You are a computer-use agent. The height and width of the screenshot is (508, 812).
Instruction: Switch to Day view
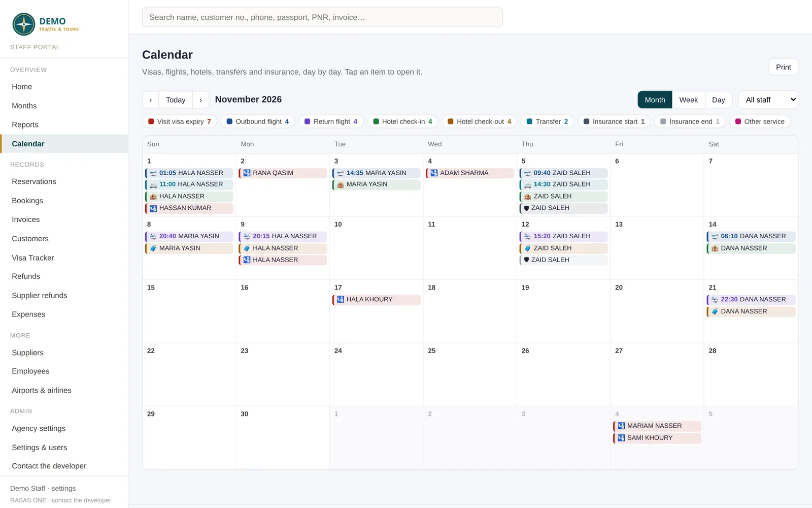[718, 100]
